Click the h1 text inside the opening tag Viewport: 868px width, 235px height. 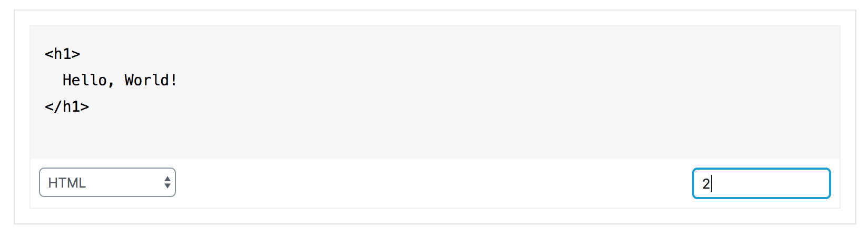pyautogui.click(x=62, y=54)
